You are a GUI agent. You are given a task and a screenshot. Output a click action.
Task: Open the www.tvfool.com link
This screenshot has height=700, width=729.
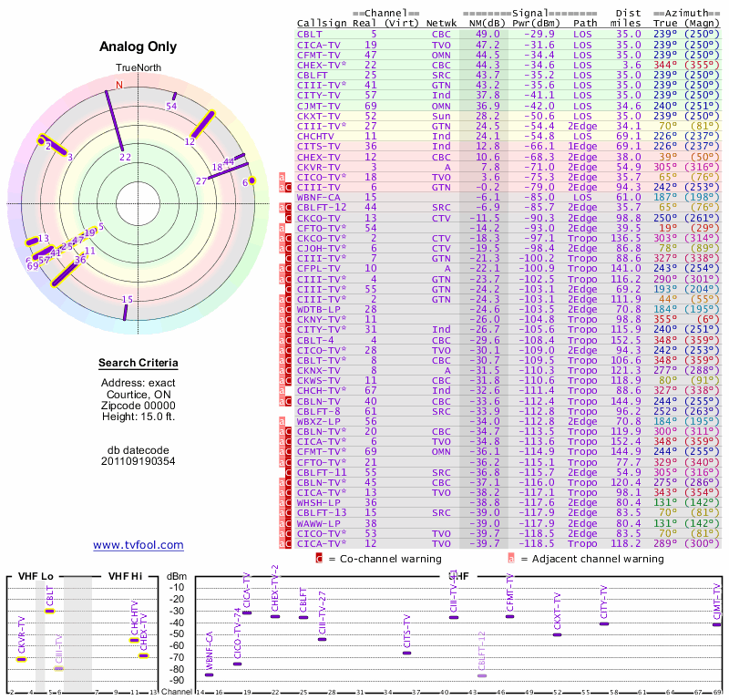click(x=139, y=545)
